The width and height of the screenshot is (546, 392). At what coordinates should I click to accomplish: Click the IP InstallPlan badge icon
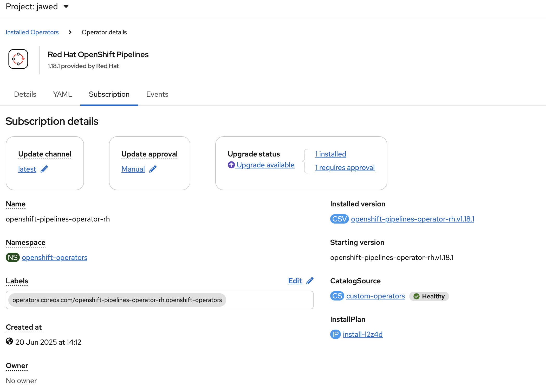point(335,335)
